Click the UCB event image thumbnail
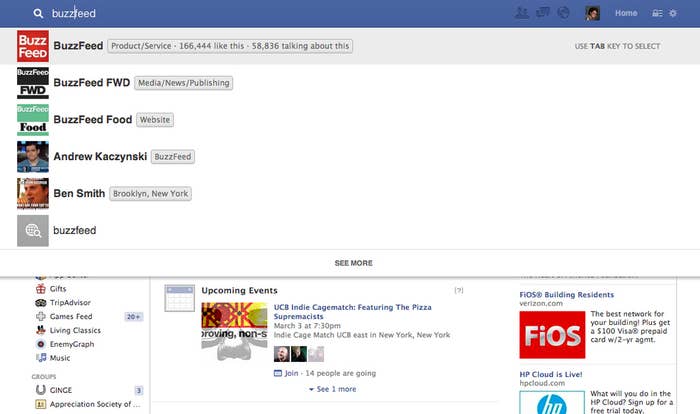This screenshot has height=414, width=700. click(234, 331)
